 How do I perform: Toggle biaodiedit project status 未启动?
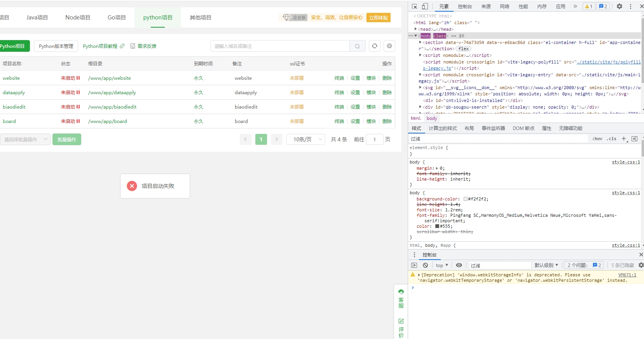tap(70, 107)
